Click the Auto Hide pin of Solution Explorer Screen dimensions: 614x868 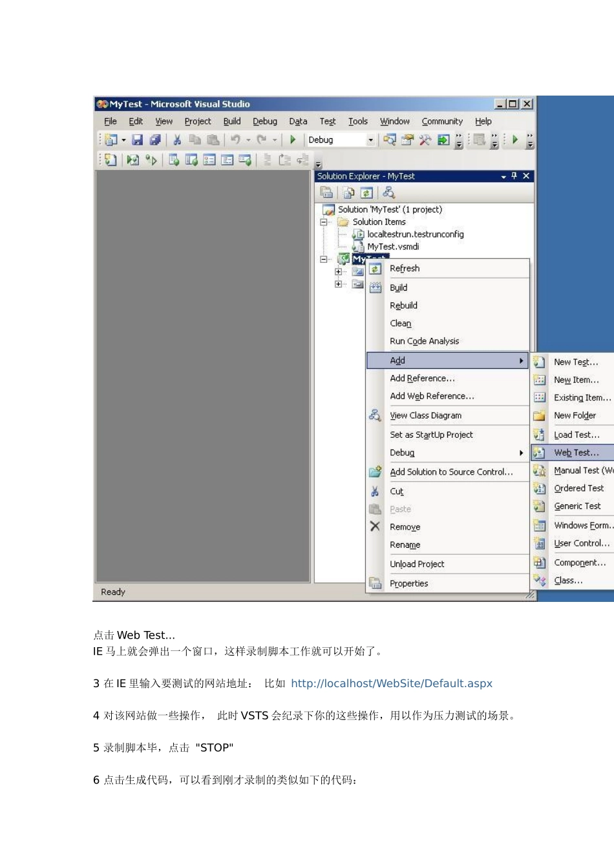[514, 176]
